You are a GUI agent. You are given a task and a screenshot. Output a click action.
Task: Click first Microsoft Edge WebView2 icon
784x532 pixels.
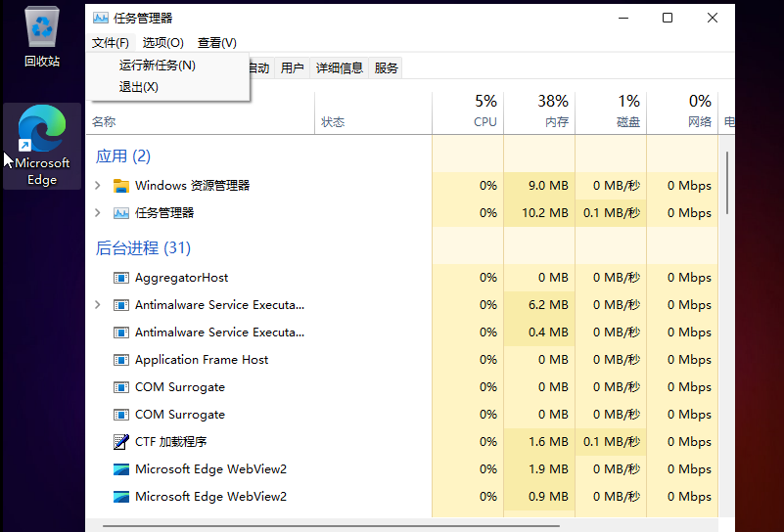[121, 469]
